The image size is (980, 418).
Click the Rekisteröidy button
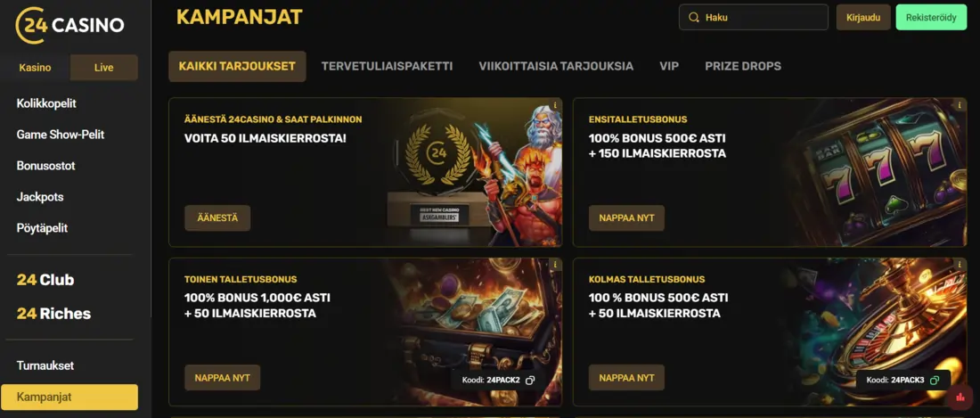click(x=931, y=18)
